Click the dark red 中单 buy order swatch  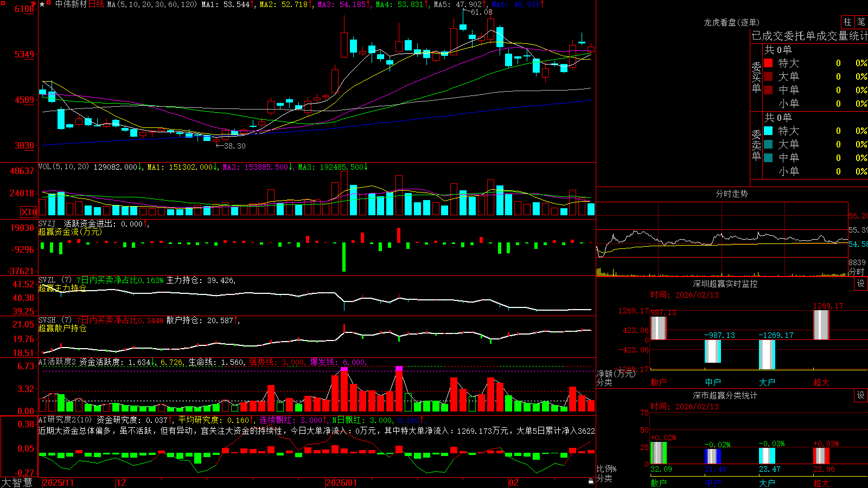pyautogui.click(x=768, y=90)
